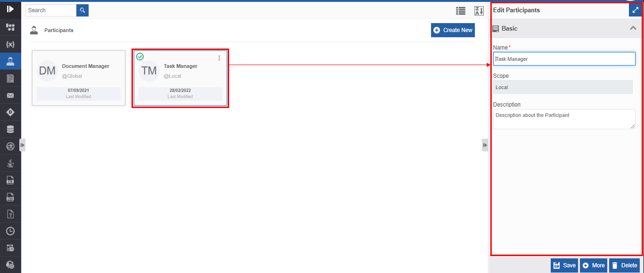Image resolution: width=644 pixels, height=273 pixels.
Task: Click the Edit Participants title
Action: [x=516, y=10]
